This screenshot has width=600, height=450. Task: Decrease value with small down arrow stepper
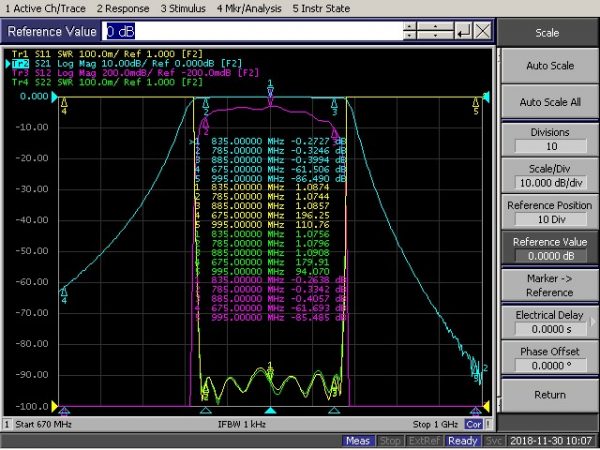tap(409, 36)
